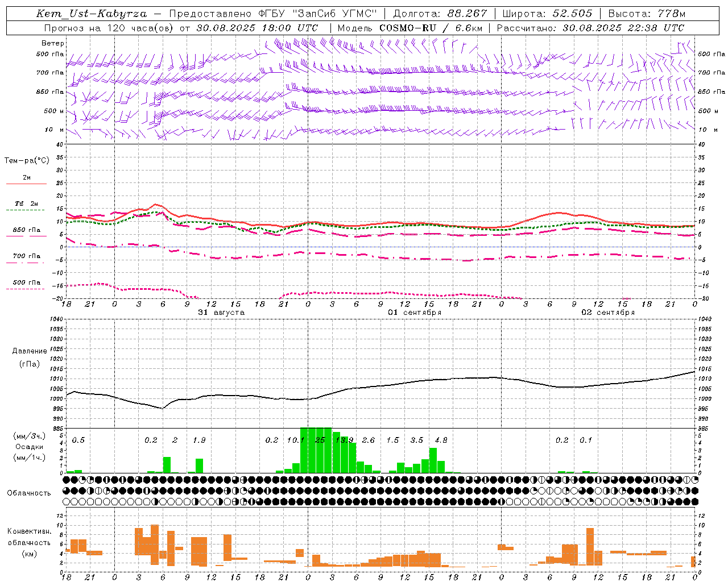Click the left 700 гПа wind level label
The height and width of the screenshot is (582, 728).
tap(50, 73)
